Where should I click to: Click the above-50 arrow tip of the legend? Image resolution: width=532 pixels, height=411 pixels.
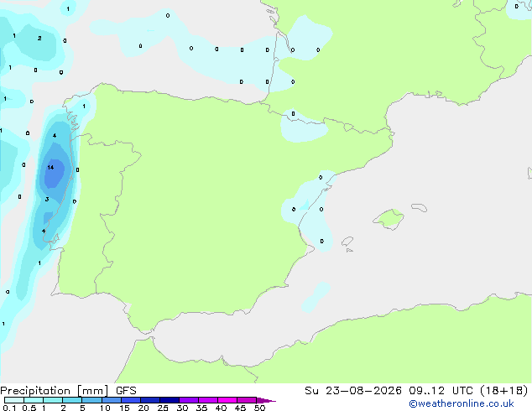coord(266,400)
